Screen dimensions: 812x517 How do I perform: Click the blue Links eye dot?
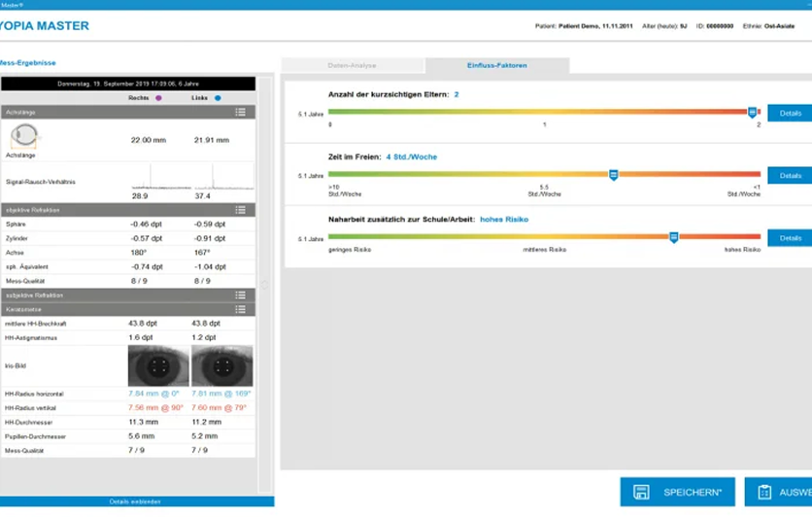coord(218,98)
